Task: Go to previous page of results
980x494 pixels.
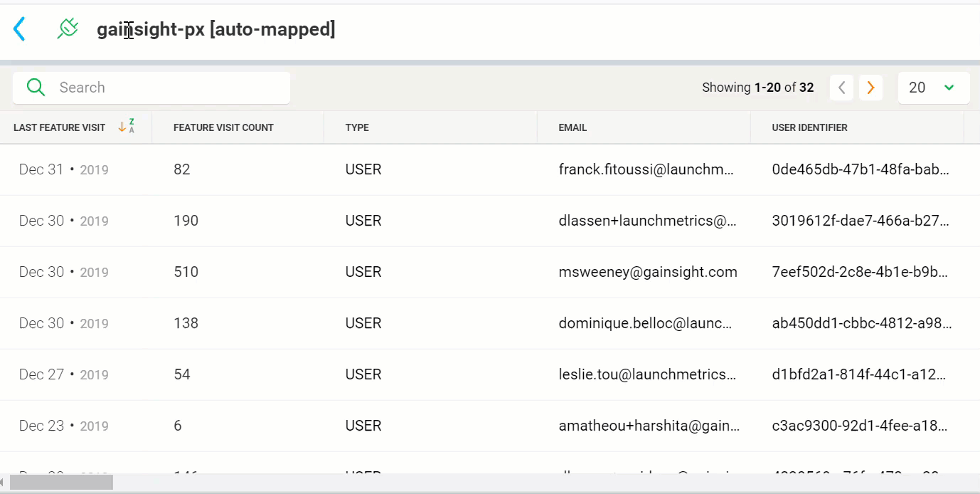Action: [x=842, y=88]
